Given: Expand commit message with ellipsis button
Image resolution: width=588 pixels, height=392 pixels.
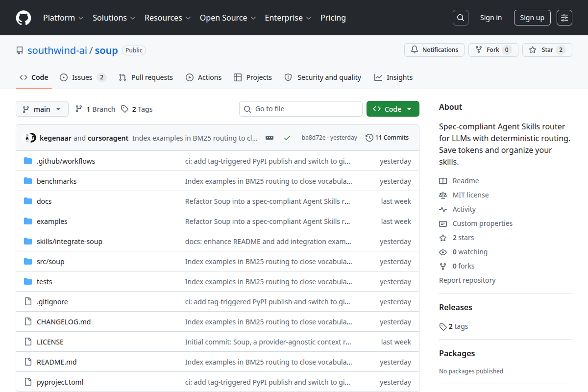Looking at the screenshot, I should pyautogui.click(x=269, y=138).
